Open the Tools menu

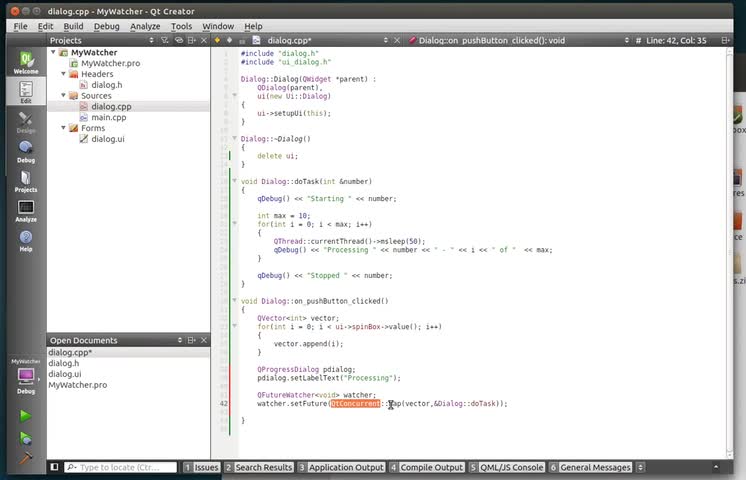point(181,26)
